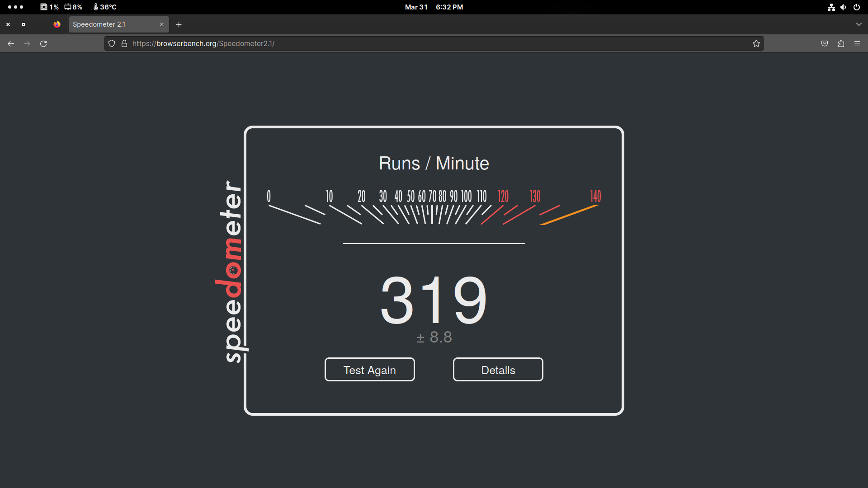Click the ± 8.8 deviation text

click(x=434, y=337)
